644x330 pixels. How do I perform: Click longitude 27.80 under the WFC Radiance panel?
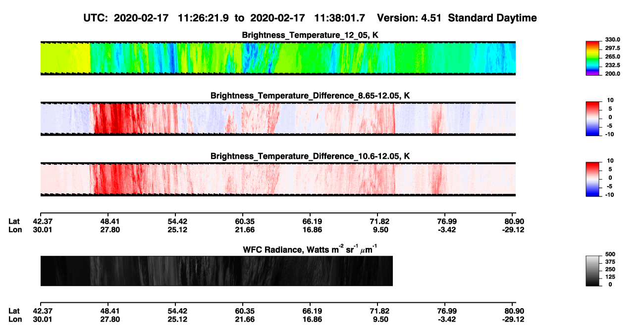[x=109, y=319]
